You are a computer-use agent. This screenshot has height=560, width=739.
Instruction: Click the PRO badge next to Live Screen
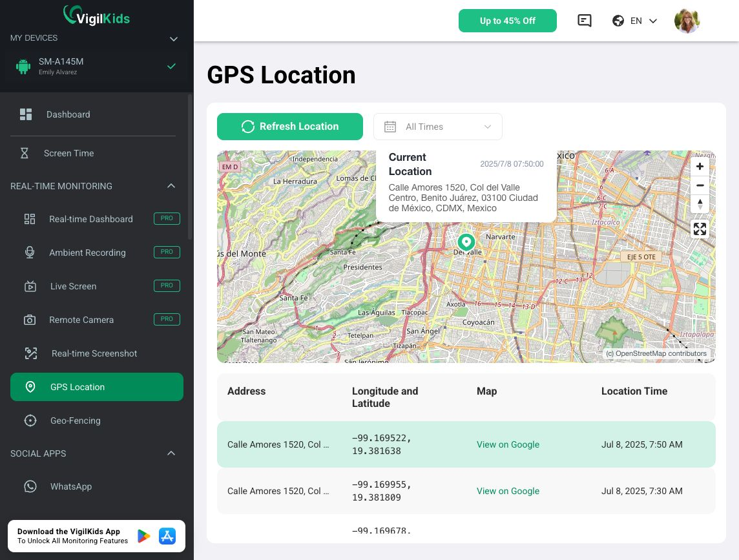pyautogui.click(x=167, y=285)
